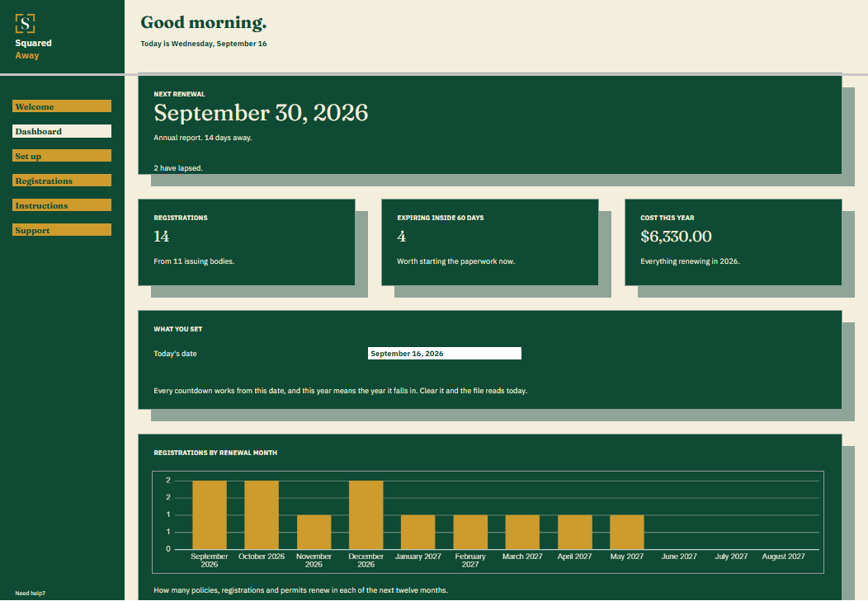This screenshot has height=601, width=868.
Task: Click the April 2027 chart bar
Action: (574, 532)
